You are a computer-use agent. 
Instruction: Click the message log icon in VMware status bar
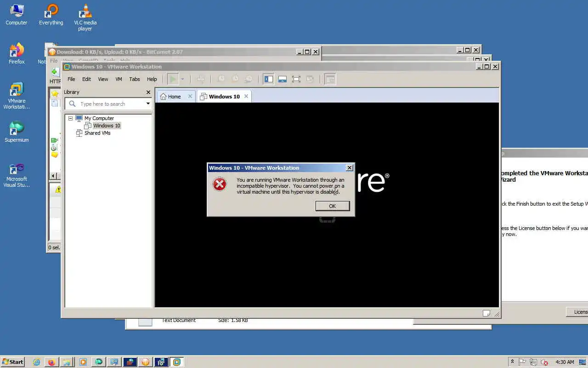point(486,313)
